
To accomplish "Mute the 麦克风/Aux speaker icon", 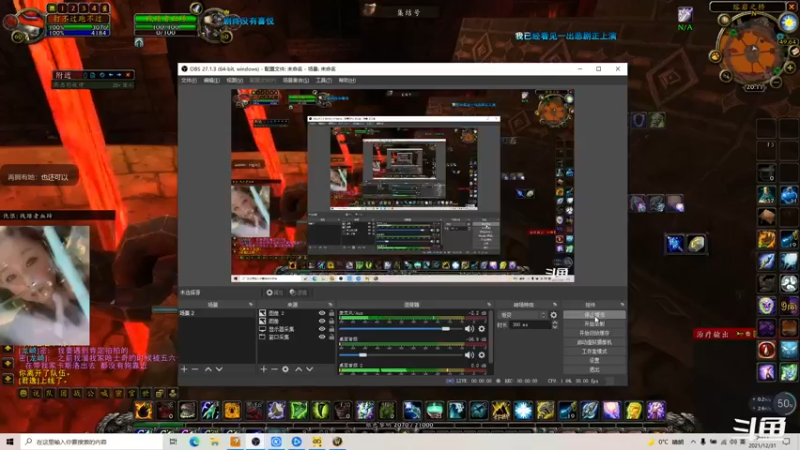I will click(x=469, y=329).
